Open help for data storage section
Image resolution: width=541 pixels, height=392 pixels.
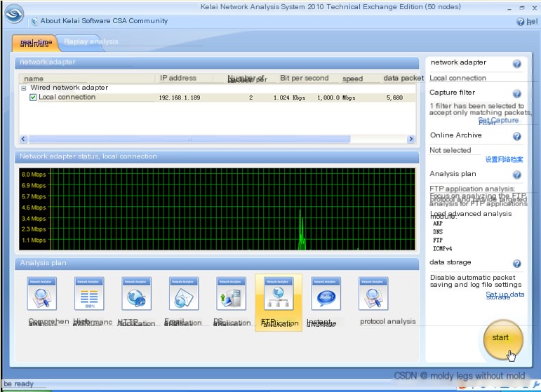click(516, 264)
